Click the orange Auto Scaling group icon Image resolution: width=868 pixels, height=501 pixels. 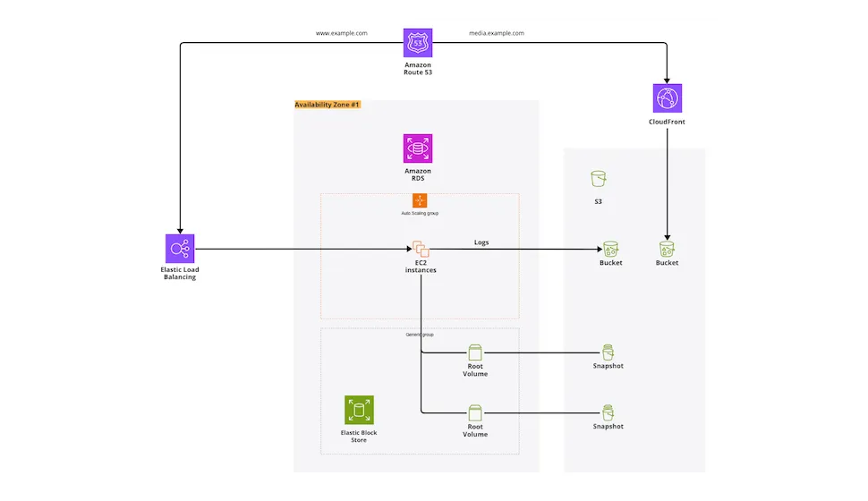coord(420,200)
